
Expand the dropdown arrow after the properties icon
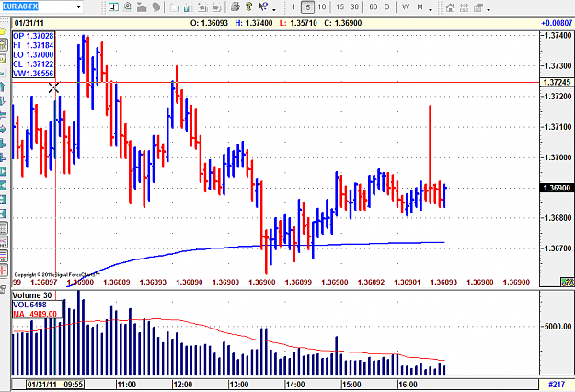(489, 9)
